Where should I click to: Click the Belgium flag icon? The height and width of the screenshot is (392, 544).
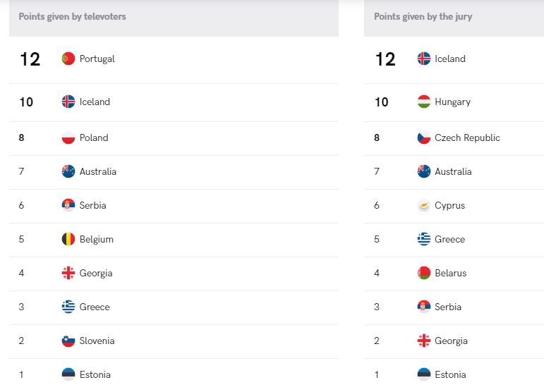[x=68, y=239]
